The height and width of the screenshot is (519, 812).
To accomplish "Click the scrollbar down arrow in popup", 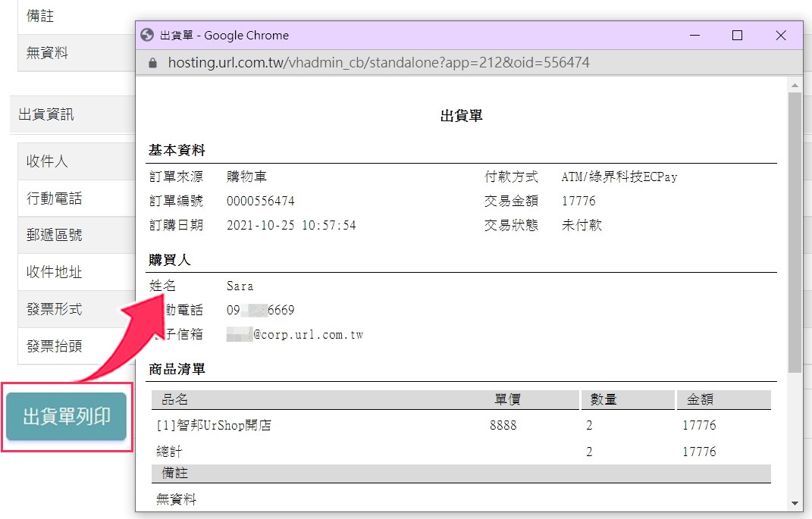I will click(x=795, y=503).
